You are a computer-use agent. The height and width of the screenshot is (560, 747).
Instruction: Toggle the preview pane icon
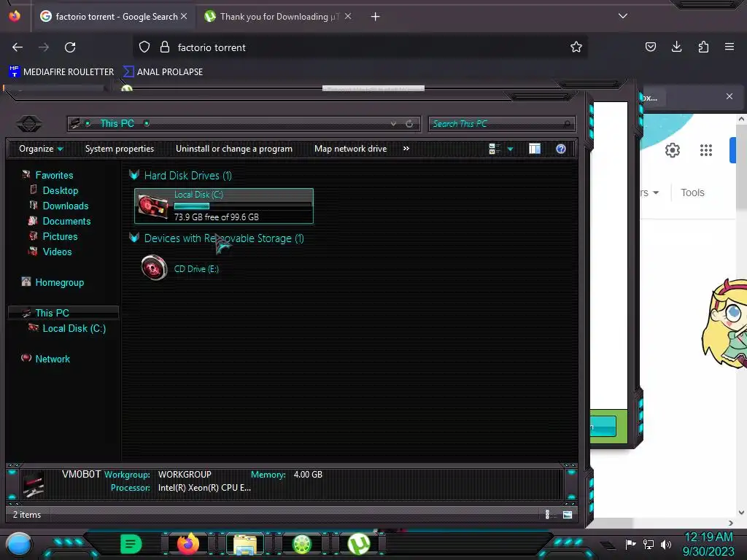pyautogui.click(x=535, y=149)
